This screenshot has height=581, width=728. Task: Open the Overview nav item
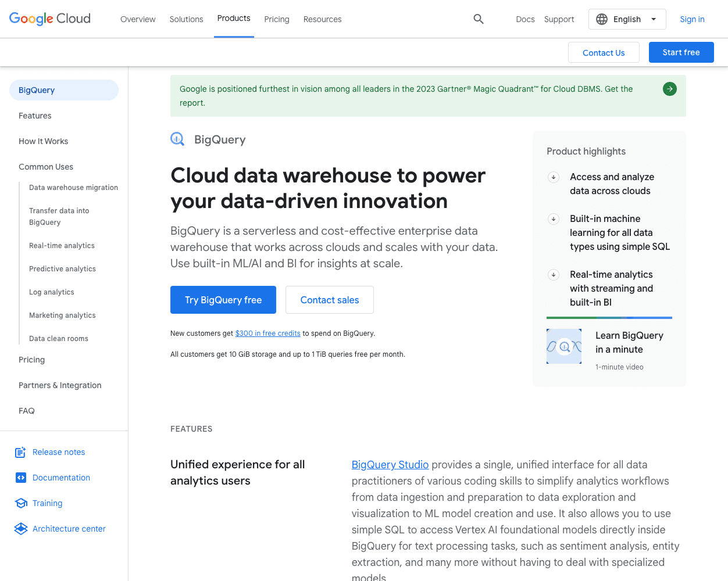coord(138,19)
